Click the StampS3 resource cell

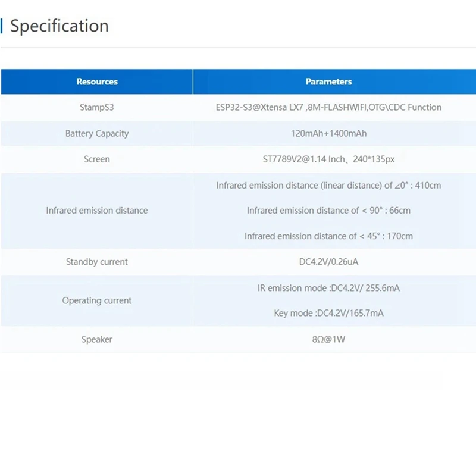97,108
